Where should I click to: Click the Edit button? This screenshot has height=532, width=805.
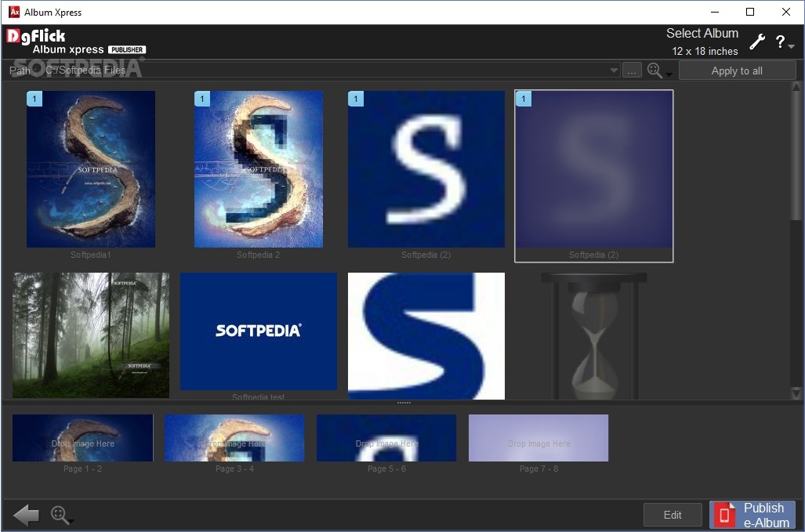click(x=673, y=515)
